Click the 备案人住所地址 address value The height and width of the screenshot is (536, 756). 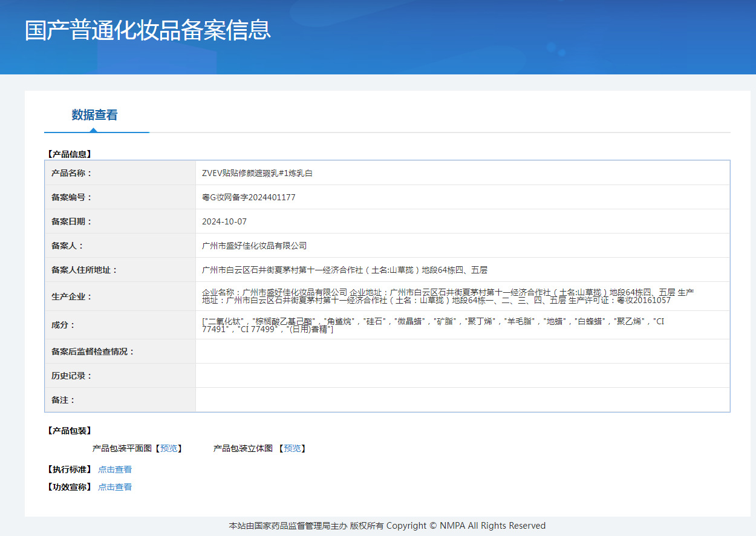point(345,270)
